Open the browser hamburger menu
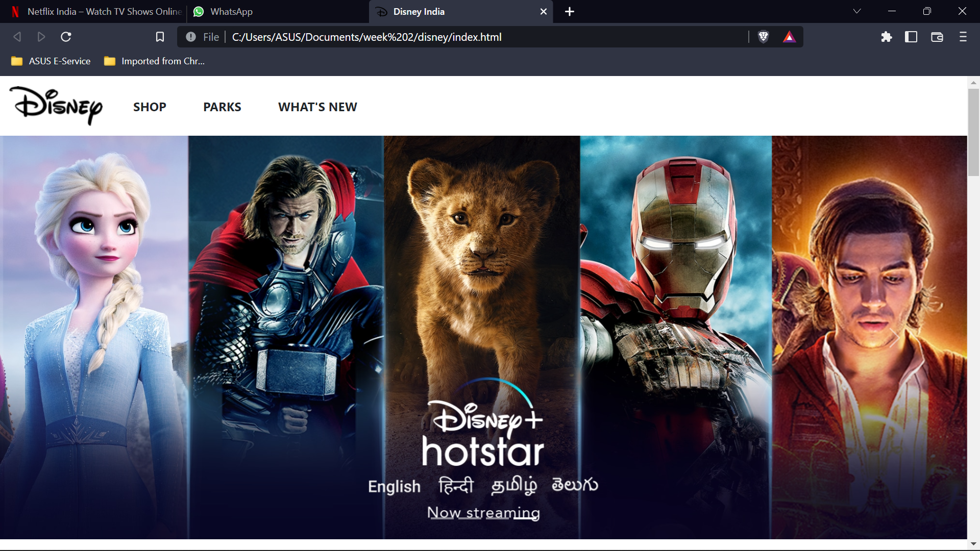This screenshot has height=551, width=980. click(x=963, y=37)
